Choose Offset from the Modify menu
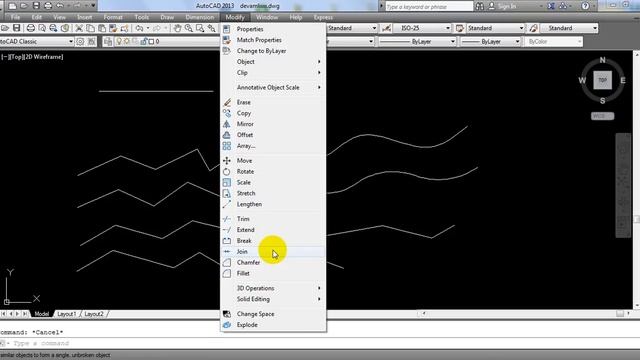640x360 pixels. (x=273, y=135)
